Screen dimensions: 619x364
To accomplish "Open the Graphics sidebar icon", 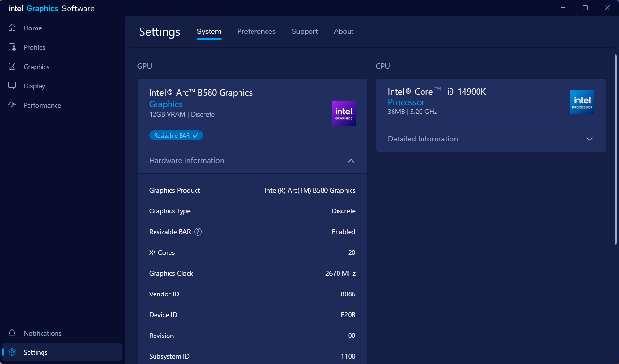I will (x=13, y=67).
